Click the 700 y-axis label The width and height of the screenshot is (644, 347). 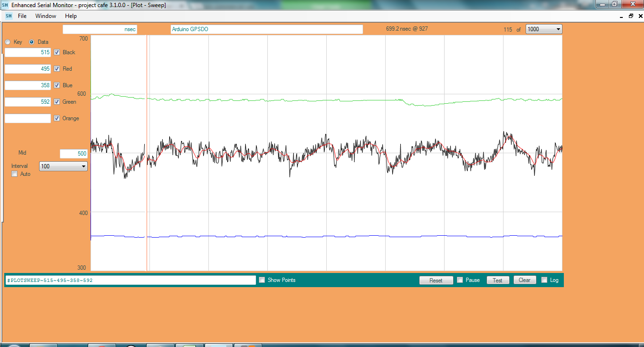(x=83, y=38)
